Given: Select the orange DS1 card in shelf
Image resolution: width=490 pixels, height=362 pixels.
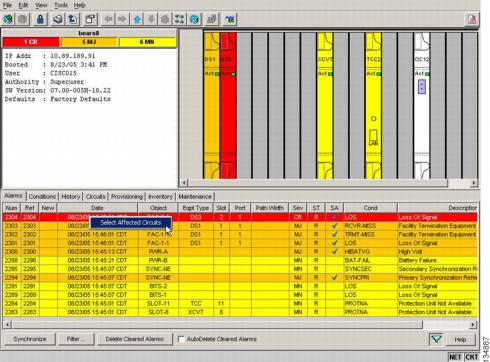Looking at the screenshot, I should tap(212, 105).
